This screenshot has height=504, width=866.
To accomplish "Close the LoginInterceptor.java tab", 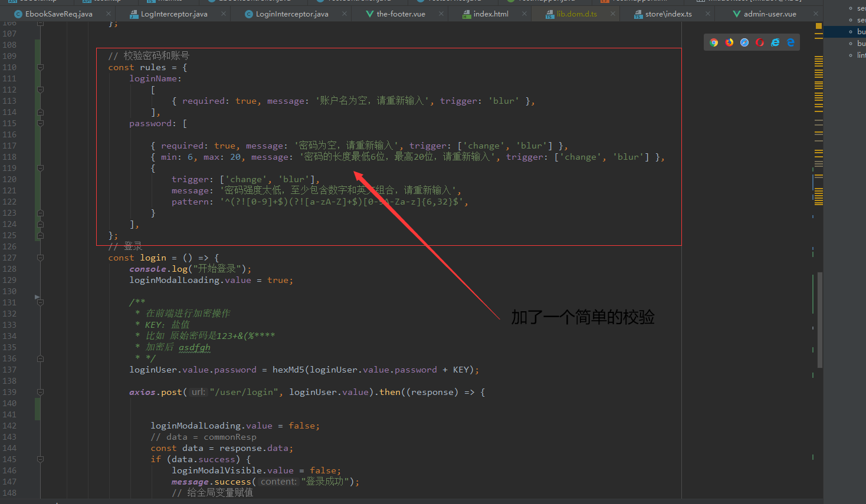I will click(x=345, y=14).
